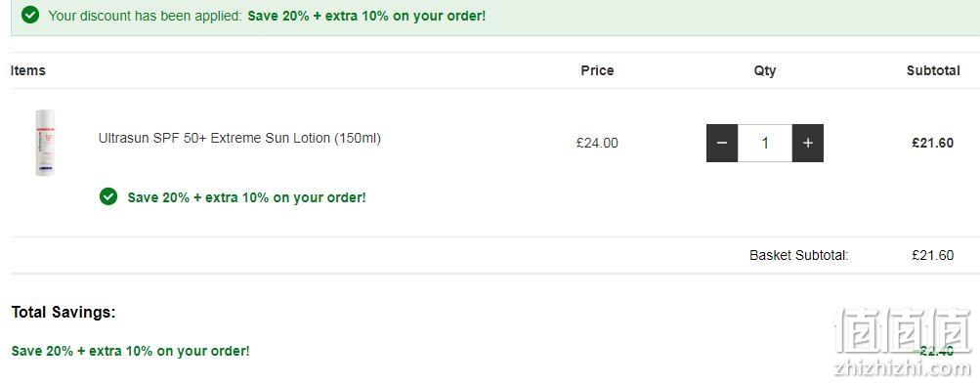Click the green checkmark icon in discount banner

(x=30, y=15)
